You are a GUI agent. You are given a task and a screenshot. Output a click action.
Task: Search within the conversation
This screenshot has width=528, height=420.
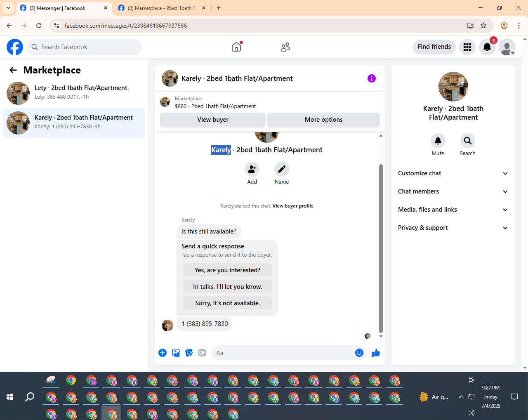(x=468, y=141)
